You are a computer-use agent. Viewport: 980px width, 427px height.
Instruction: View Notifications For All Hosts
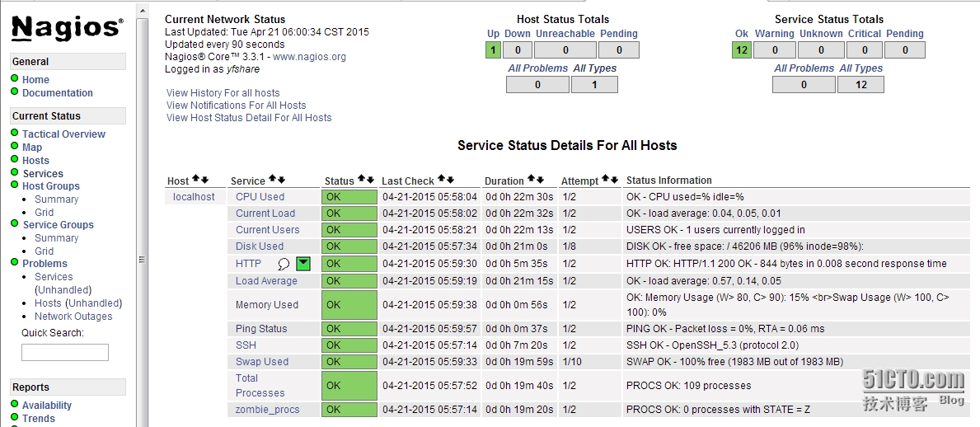pyautogui.click(x=237, y=106)
